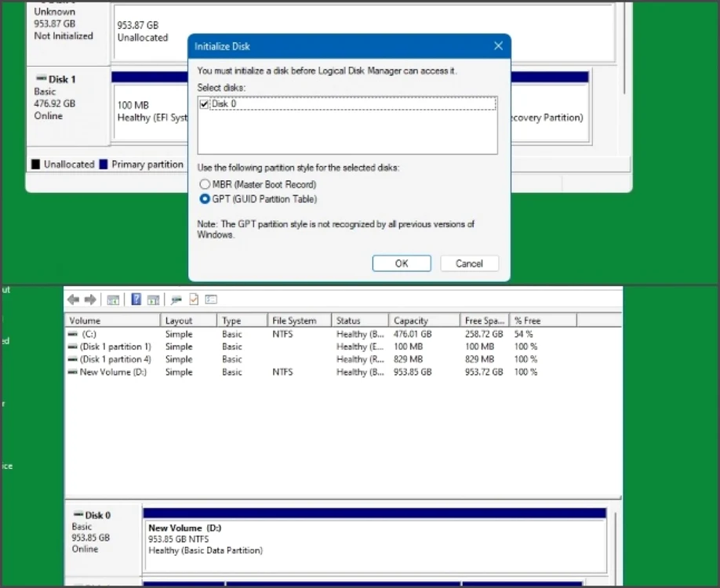The height and width of the screenshot is (588, 720).
Task: Click Cancel in Initialize Disk dialog
Action: tap(469, 263)
